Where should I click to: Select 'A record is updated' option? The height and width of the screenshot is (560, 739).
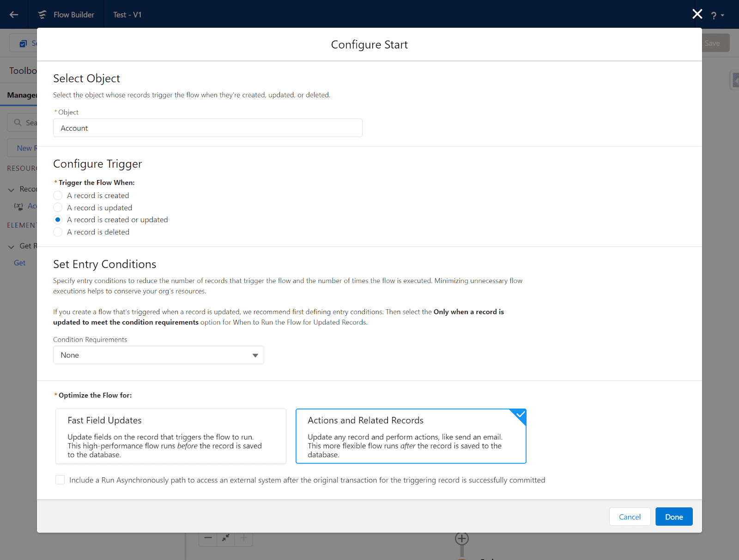58,208
